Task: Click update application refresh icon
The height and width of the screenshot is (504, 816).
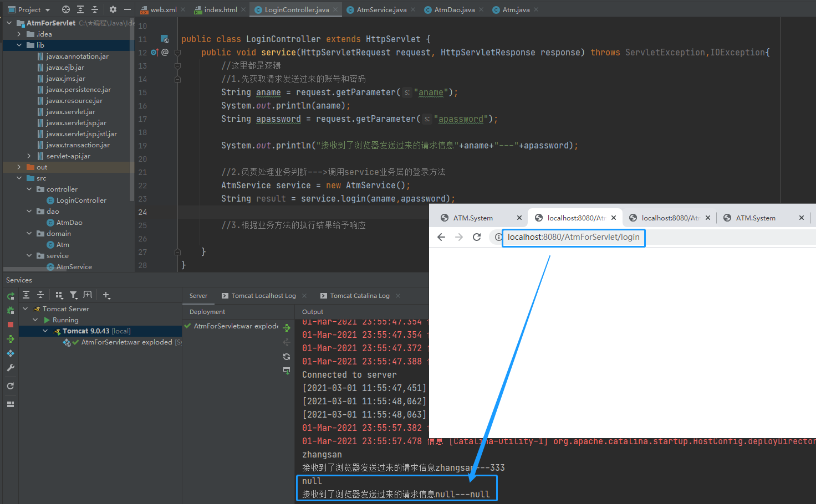Action: 11,386
